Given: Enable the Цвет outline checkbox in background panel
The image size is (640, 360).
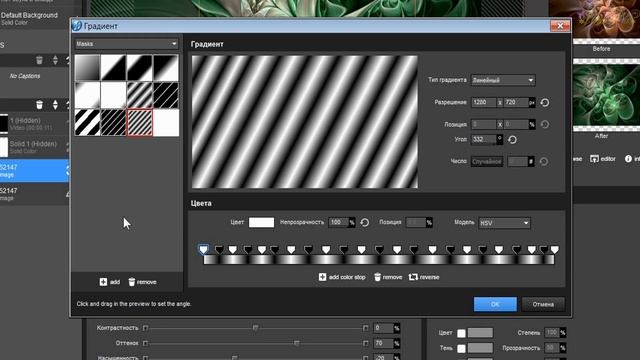Looking at the screenshot, I should 461,333.
